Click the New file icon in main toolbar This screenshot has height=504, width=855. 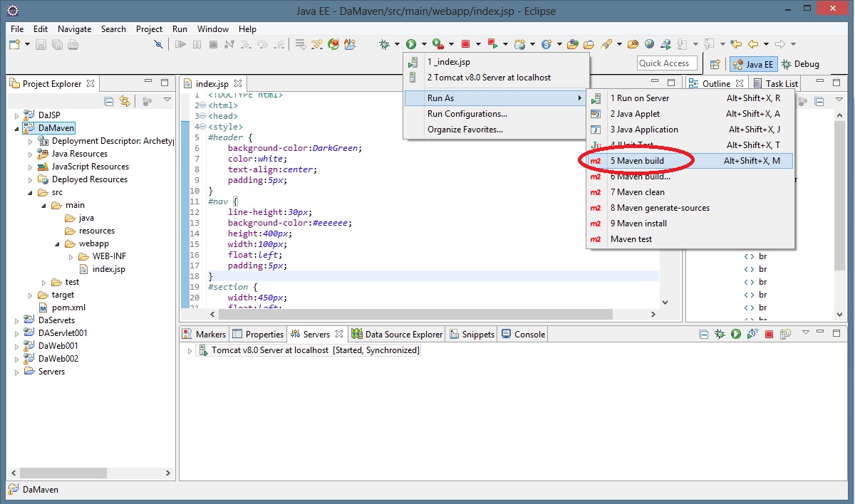coord(14,44)
